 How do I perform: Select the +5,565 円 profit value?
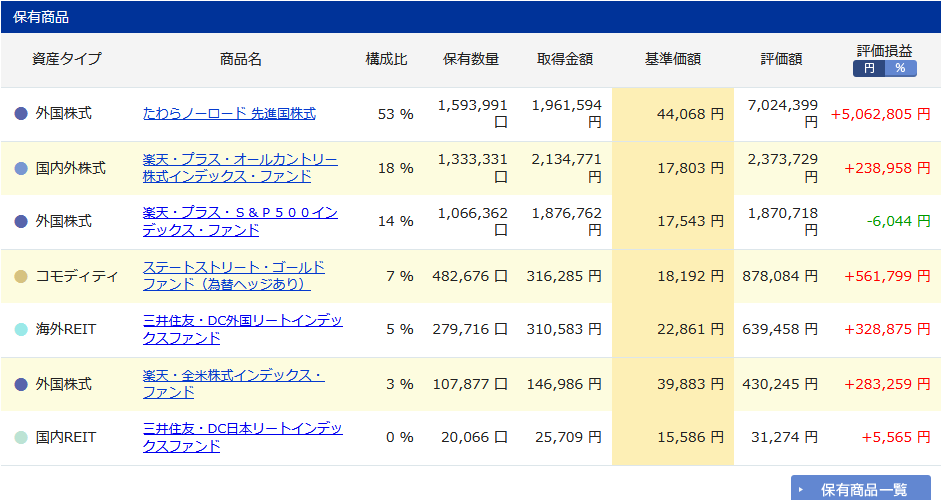895,437
